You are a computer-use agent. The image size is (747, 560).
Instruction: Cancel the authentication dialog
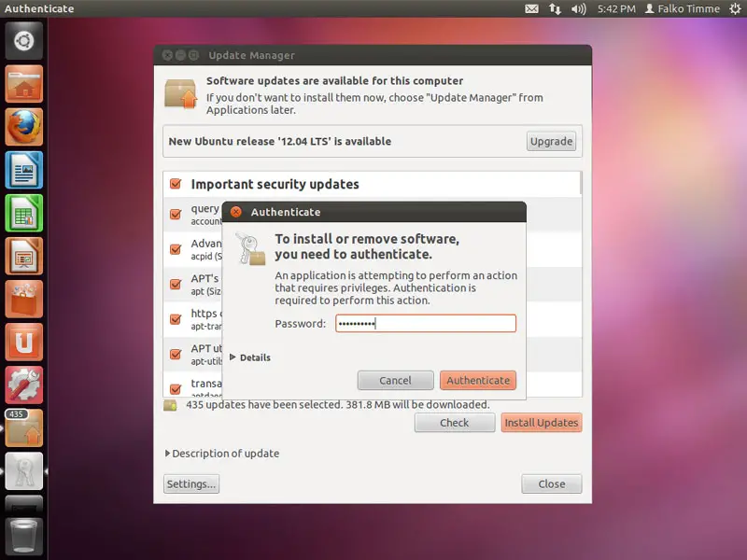395,381
